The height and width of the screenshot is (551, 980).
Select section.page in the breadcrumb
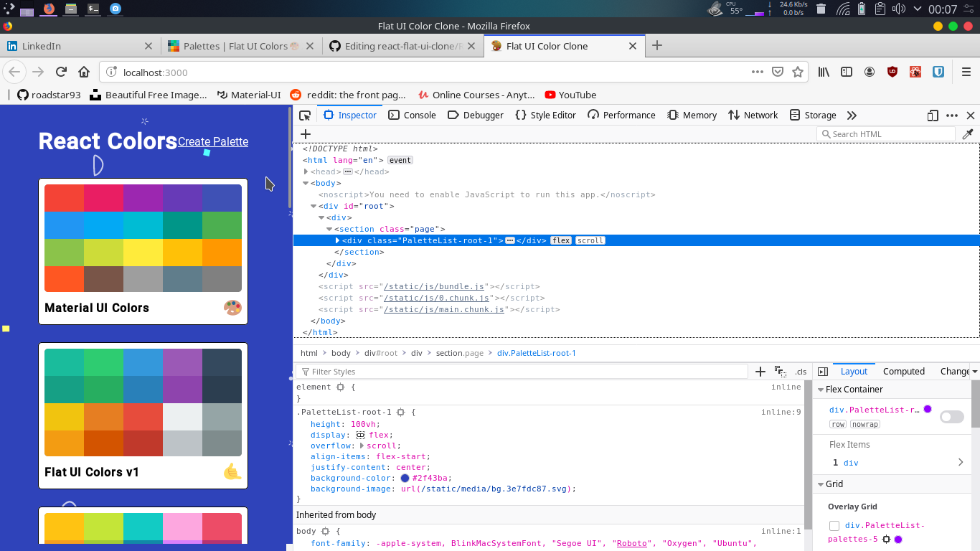(460, 353)
